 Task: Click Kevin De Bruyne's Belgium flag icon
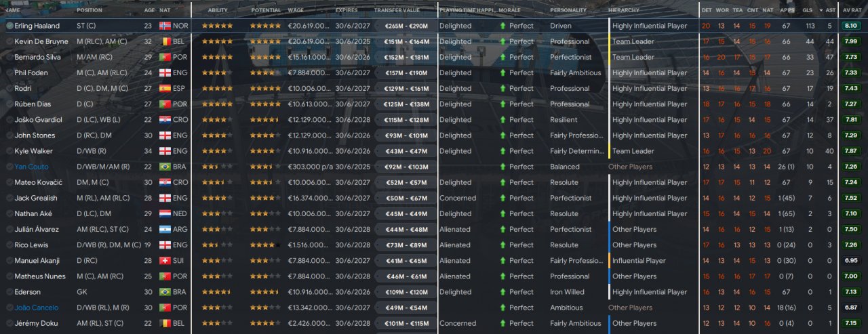click(165, 41)
